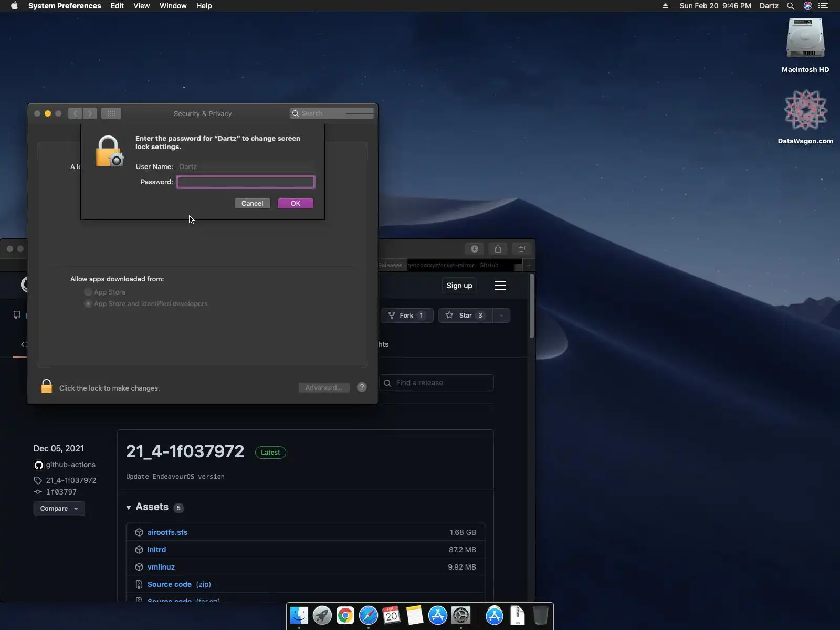Open the View menu
The image size is (840, 630).
(x=142, y=6)
